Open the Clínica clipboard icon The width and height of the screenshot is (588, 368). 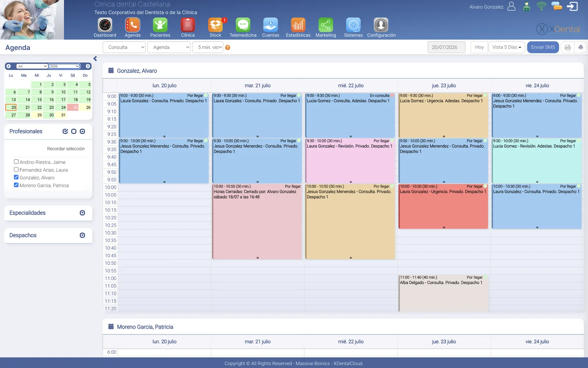point(188,25)
